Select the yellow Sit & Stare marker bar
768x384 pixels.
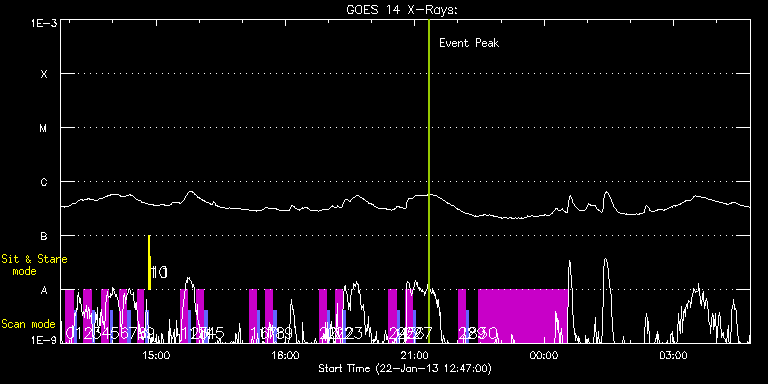(x=149, y=263)
